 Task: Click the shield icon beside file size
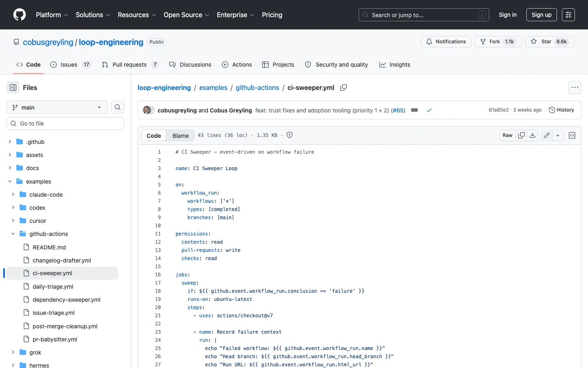tap(290, 135)
